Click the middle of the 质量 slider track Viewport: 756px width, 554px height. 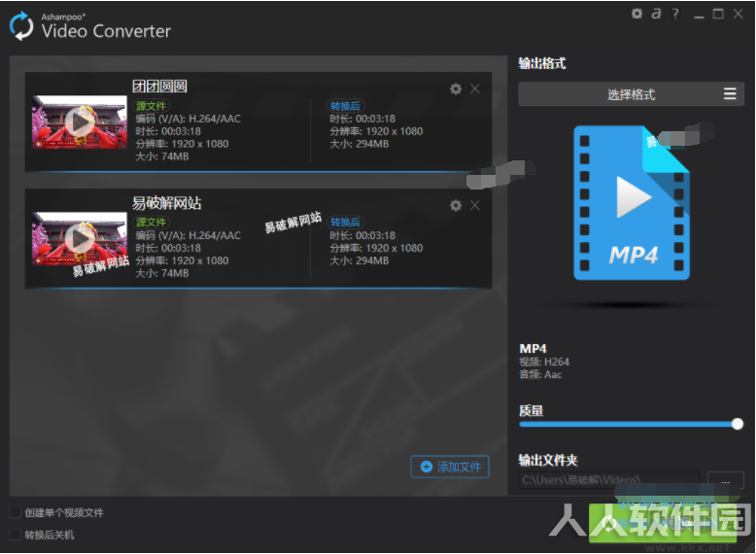point(629,425)
